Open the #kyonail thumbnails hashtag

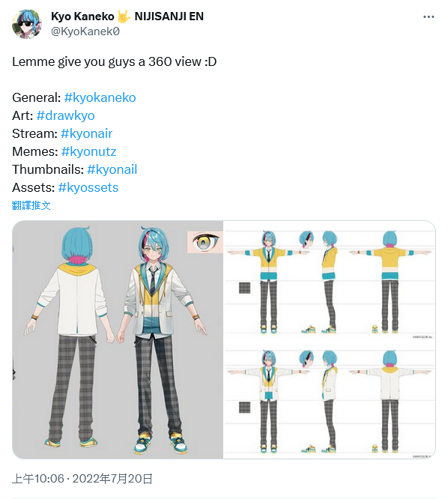click(x=112, y=169)
